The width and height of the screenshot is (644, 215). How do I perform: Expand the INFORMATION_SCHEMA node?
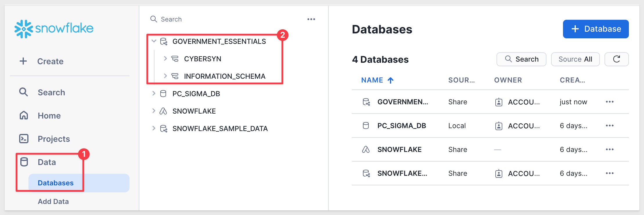(x=165, y=76)
